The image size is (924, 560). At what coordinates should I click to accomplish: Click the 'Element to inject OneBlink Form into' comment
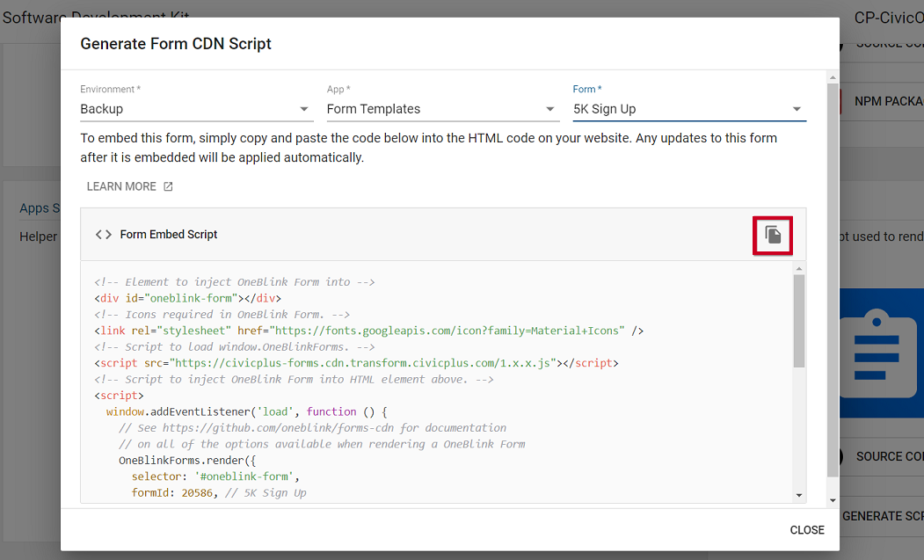[235, 282]
